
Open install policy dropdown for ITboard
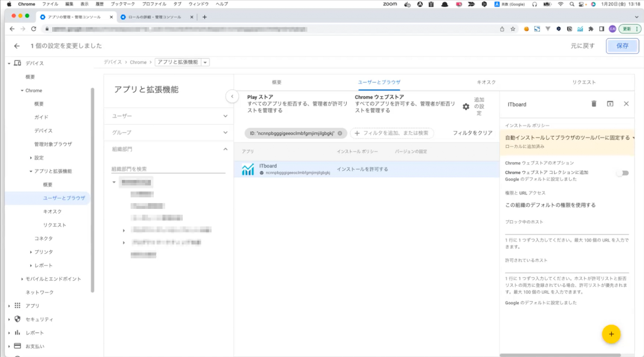569,138
